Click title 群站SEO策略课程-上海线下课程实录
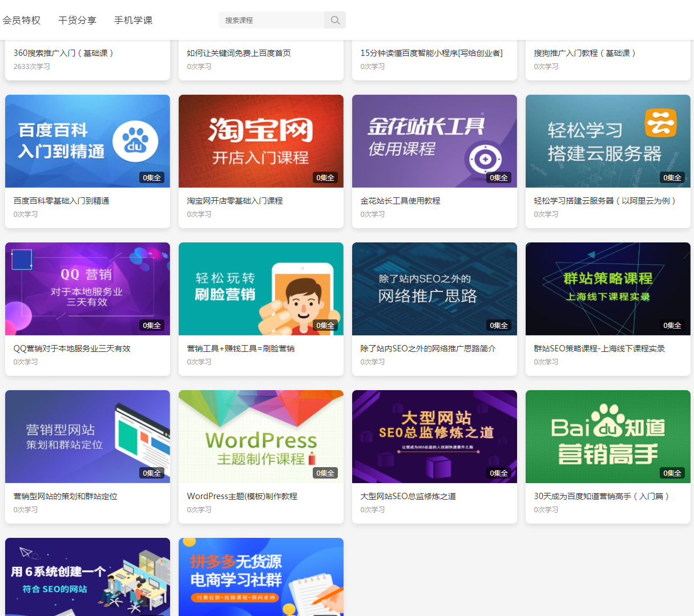Image resolution: width=694 pixels, height=616 pixels. pyautogui.click(x=599, y=348)
